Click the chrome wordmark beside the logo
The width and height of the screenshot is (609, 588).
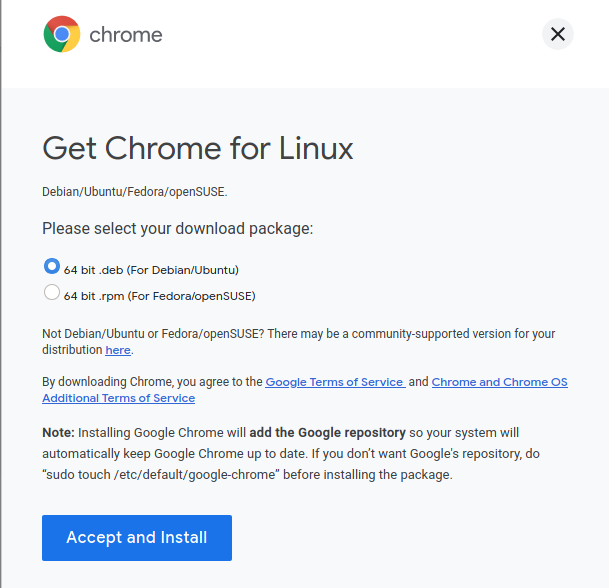pyautogui.click(x=126, y=35)
